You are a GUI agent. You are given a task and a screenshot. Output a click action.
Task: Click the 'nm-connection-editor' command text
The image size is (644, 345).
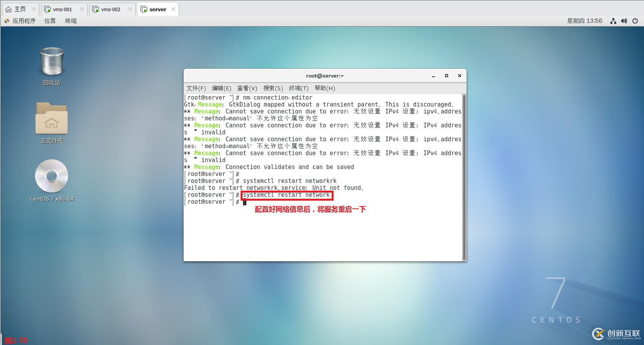(x=278, y=98)
